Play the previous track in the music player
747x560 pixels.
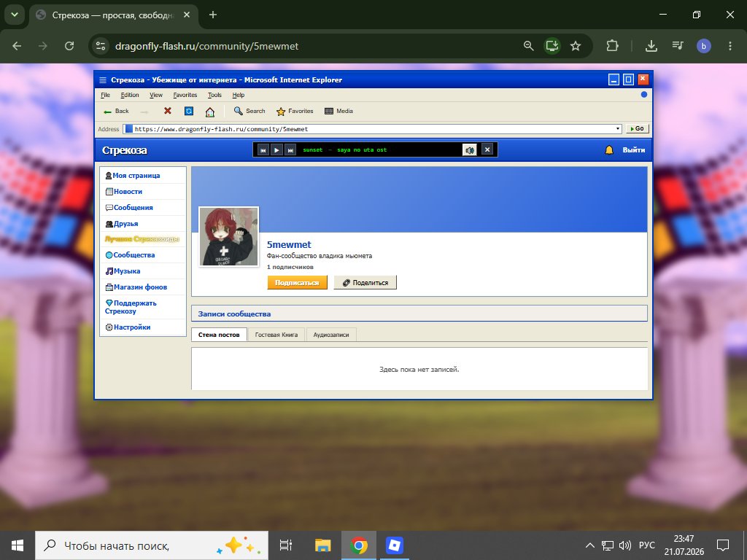[x=263, y=150]
